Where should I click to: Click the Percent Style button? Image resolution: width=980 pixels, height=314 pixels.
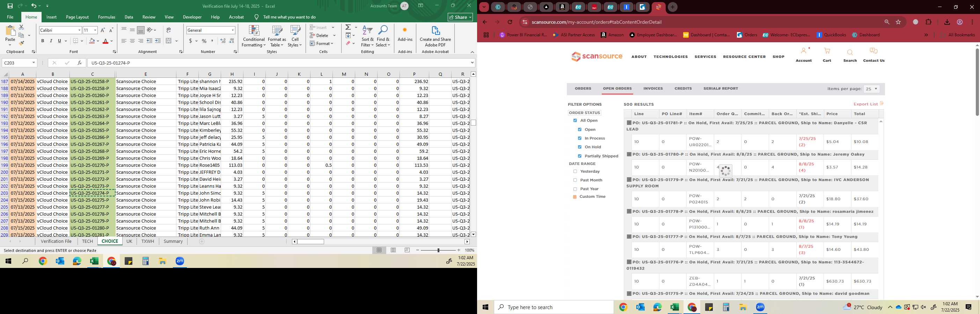click(204, 41)
